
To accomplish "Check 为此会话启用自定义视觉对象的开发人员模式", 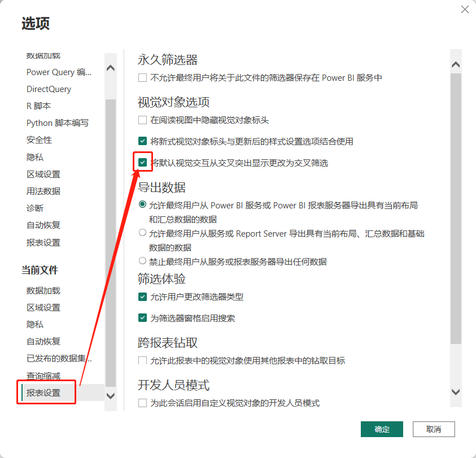I will [x=142, y=403].
